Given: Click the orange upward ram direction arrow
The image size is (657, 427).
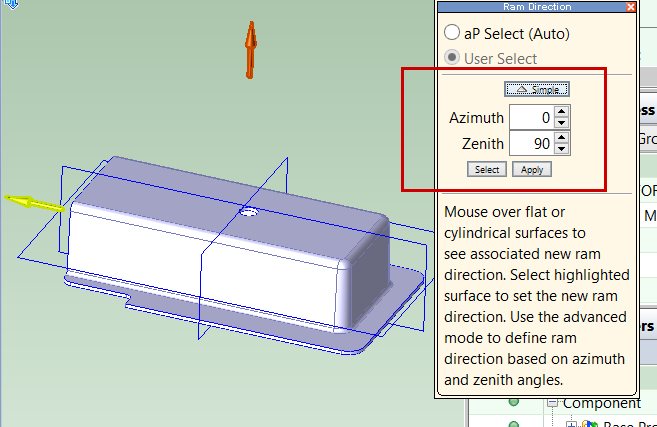Looking at the screenshot, I should [x=251, y=50].
